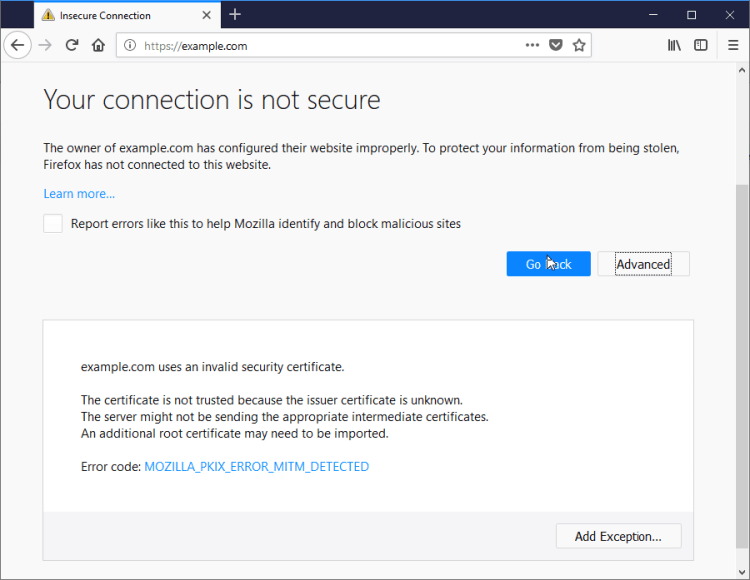Close the Insecure Connection tab
Screen dimensions: 750x580
pyautogui.click(x=207, y=15)
